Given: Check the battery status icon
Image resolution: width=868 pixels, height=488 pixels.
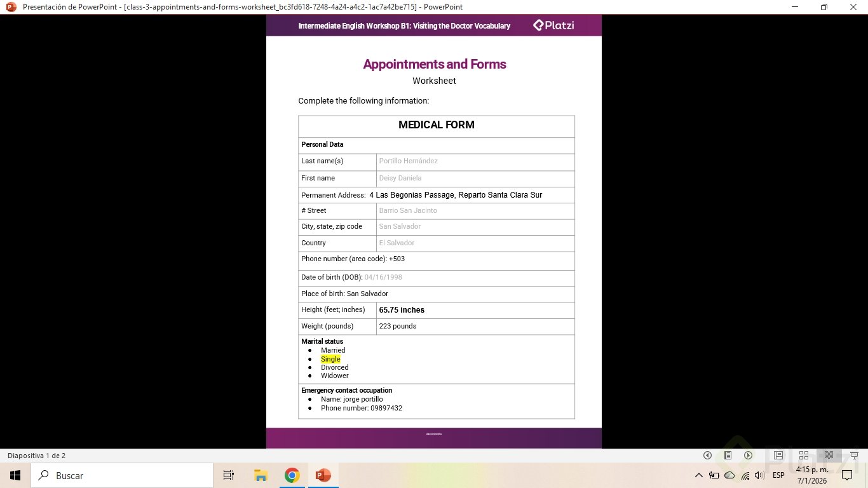Looking at the screenshot, I should pos(714,475).
